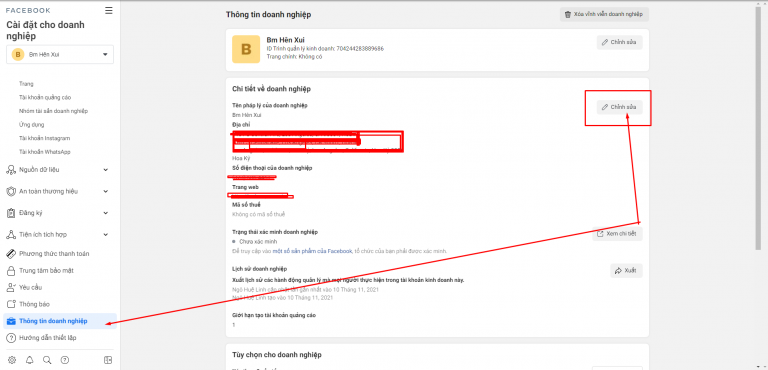This screenshot has width=768, height=370.
Task: Click Chỉnh sửa button in Bm Hên Xui card
Action: coord(620,42)
